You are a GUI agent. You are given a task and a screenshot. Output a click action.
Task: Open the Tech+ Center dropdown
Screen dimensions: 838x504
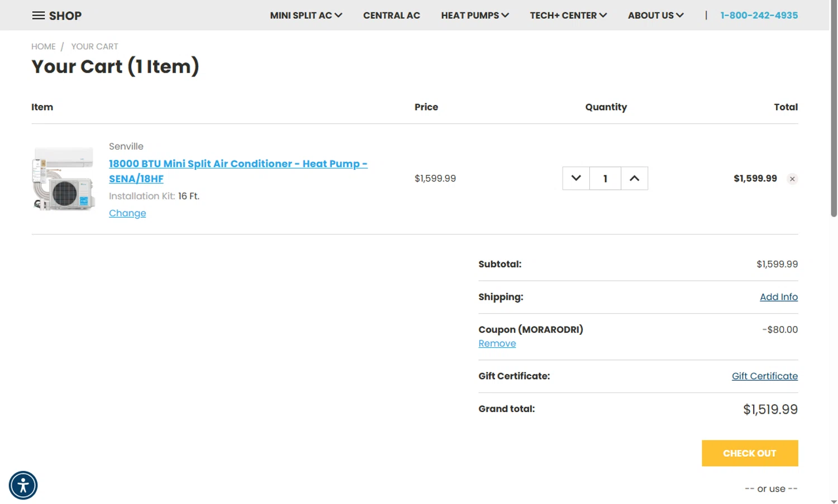[568, 16]
